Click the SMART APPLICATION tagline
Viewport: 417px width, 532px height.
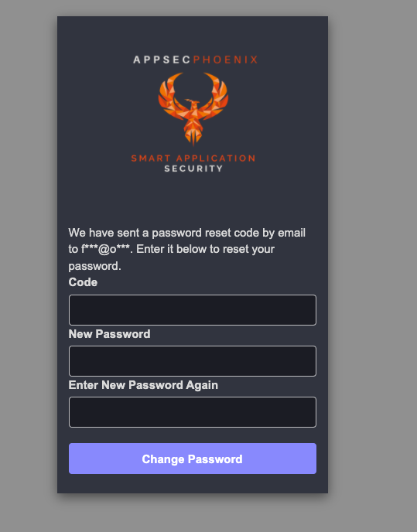[193, 158]
